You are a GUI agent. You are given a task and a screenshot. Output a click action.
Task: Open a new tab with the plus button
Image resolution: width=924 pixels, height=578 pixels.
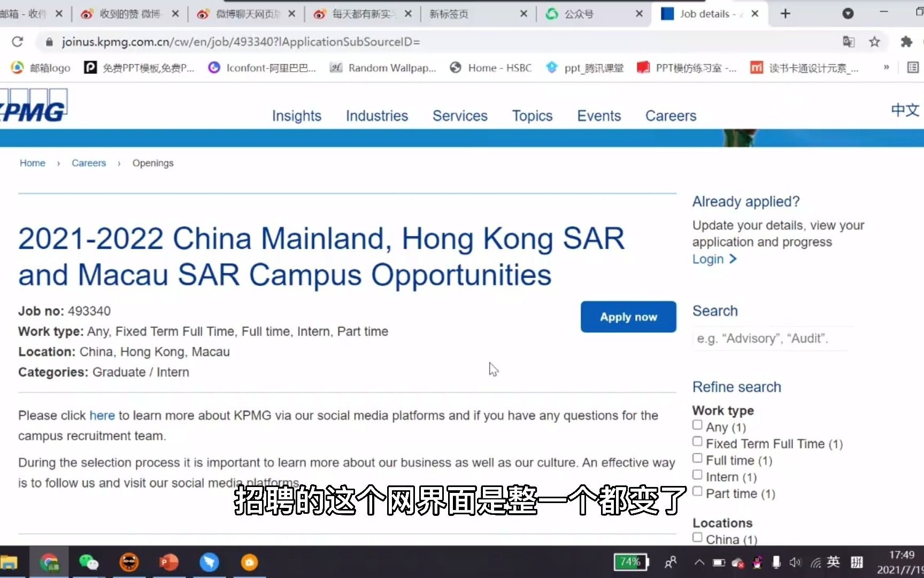click(x=785, y=14)
